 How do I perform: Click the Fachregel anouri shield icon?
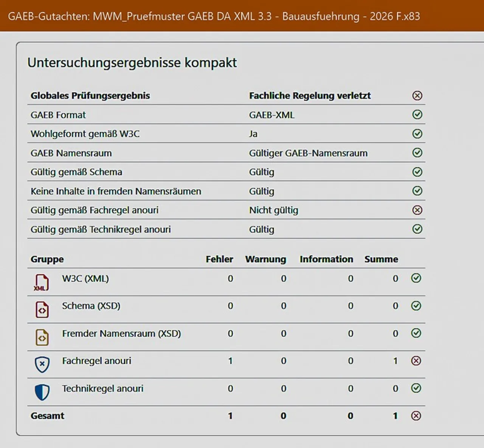click(x=42, y=365)
